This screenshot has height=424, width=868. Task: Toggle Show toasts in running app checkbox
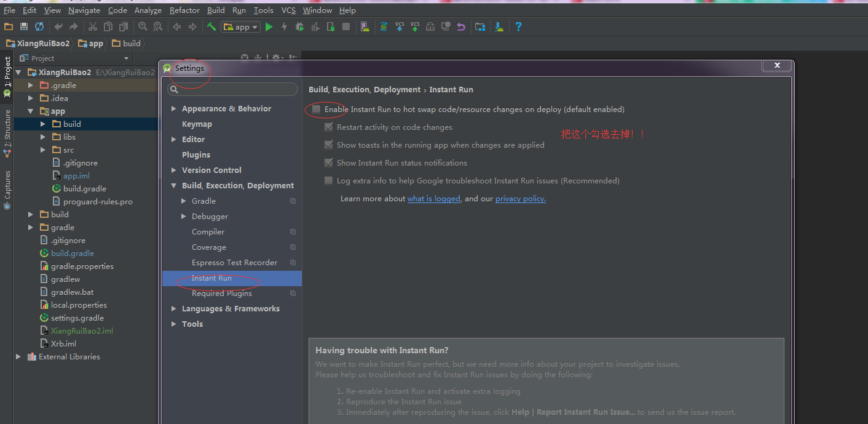point(328,145)
